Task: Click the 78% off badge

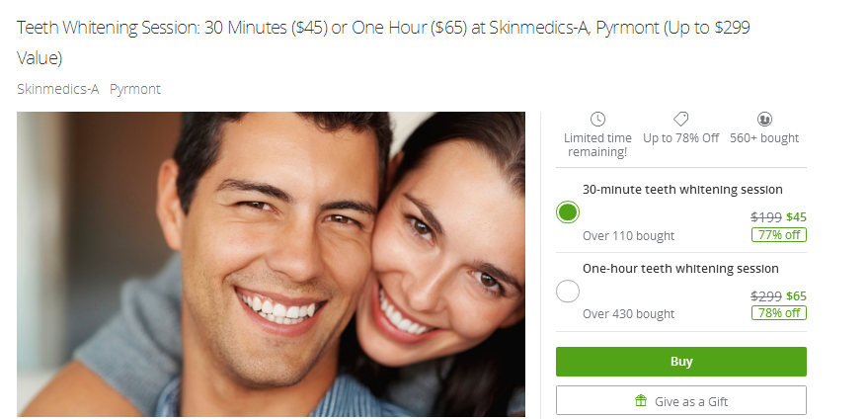Action: 779,313
